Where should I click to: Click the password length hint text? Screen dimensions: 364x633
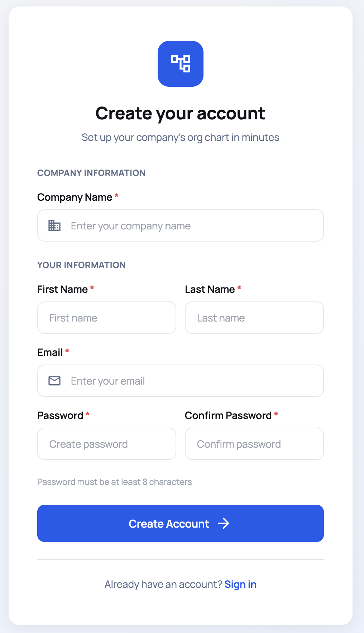point(115,482)
